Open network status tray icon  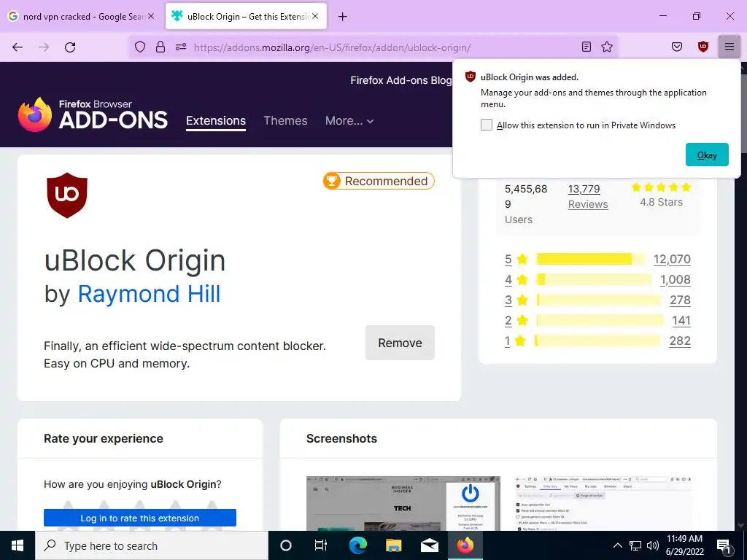coord(635,545)
